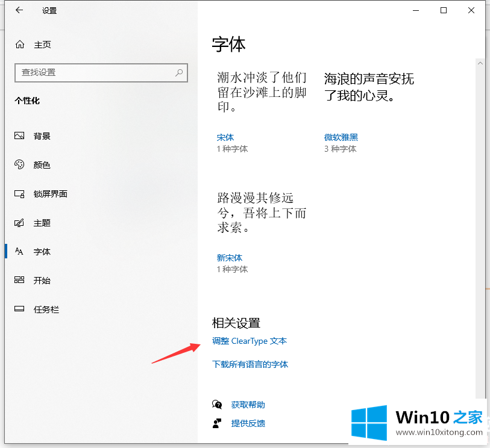This screenshot has width=490, height=448.
Task: Click the 锁屏界面 monitor icon
Action: point(20,194)
